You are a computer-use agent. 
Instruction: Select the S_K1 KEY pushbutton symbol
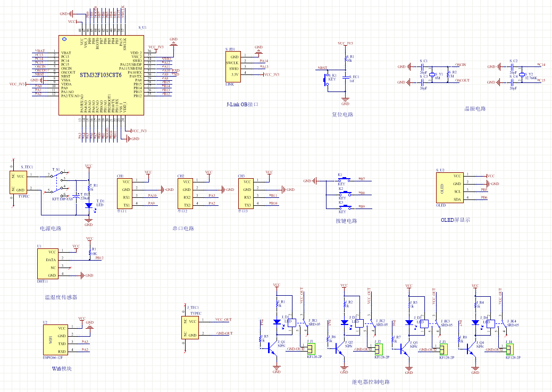pyautogui.click(x=327, y=80)
